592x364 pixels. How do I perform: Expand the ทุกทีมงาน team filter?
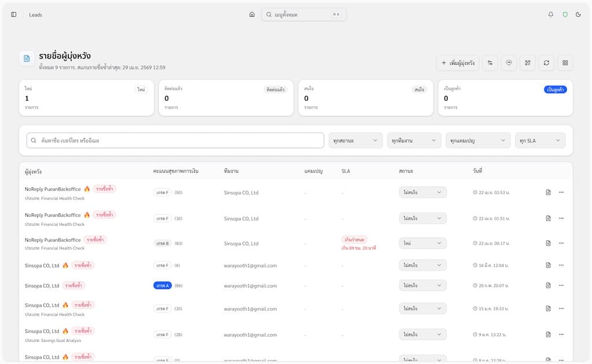pyautogui.click(x=414, y=140)
